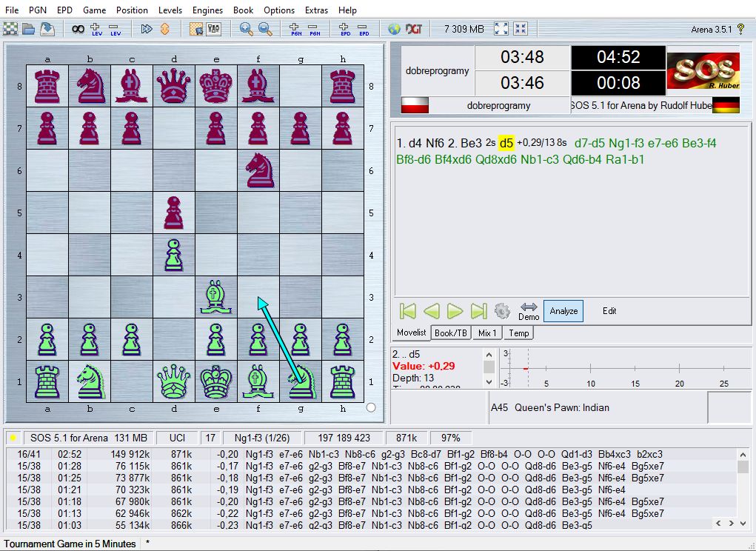Click the highlighted d5 move in movelist
Viewport: 756px width, 551px height.
tap(506, 143)
